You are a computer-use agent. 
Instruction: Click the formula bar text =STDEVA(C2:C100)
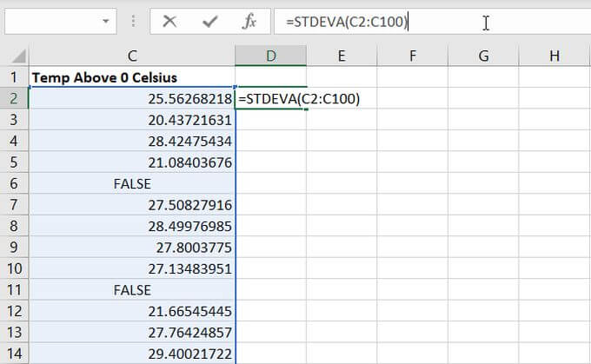(x=348, y=23)
